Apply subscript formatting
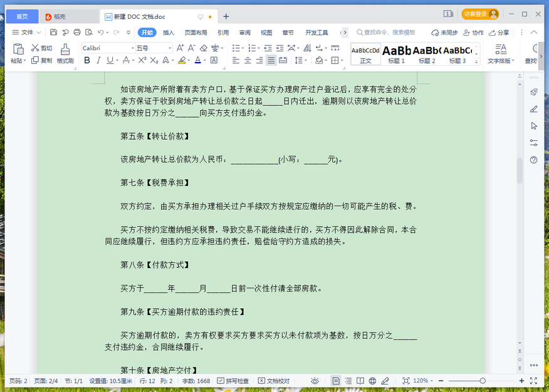 pyautogui.click(x=154, y=60)
